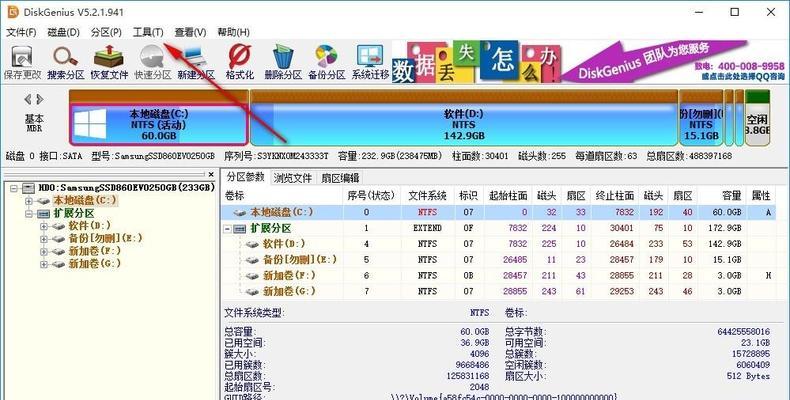790x400 pixels.
Task: Select 备份[勿删](E:) in left tree
Action: pyautogui.click(x=105, y=238)
